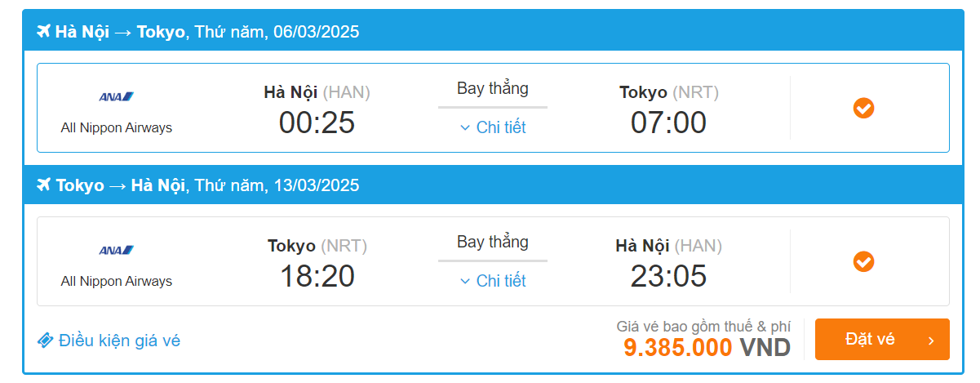Click the arrow icon on Đặt vé button
The image size is (980, 383).
(931, 340)
